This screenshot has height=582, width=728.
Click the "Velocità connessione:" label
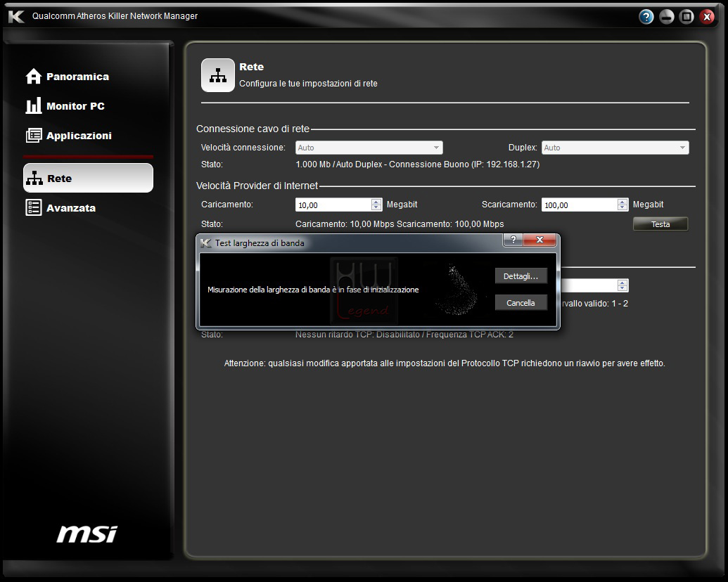tap(243, 148)
